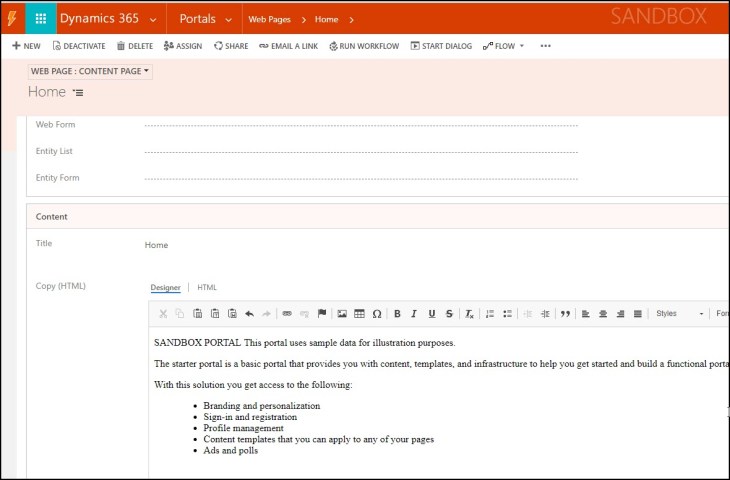Expand chevron after Home breadcrumb

[x=351, y=20]
